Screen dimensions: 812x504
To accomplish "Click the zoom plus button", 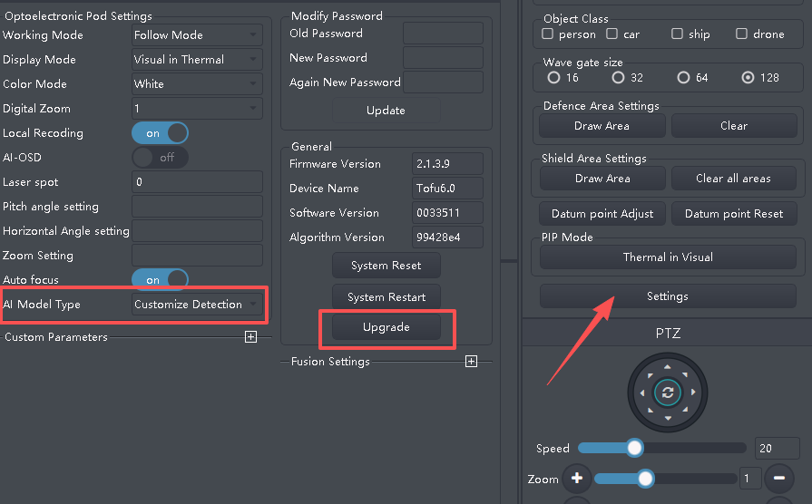I will tap(577, 478).
